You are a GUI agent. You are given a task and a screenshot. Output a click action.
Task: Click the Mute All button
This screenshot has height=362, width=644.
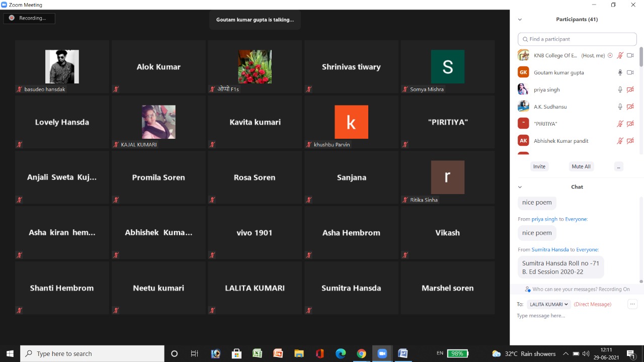tap(581, 166)
